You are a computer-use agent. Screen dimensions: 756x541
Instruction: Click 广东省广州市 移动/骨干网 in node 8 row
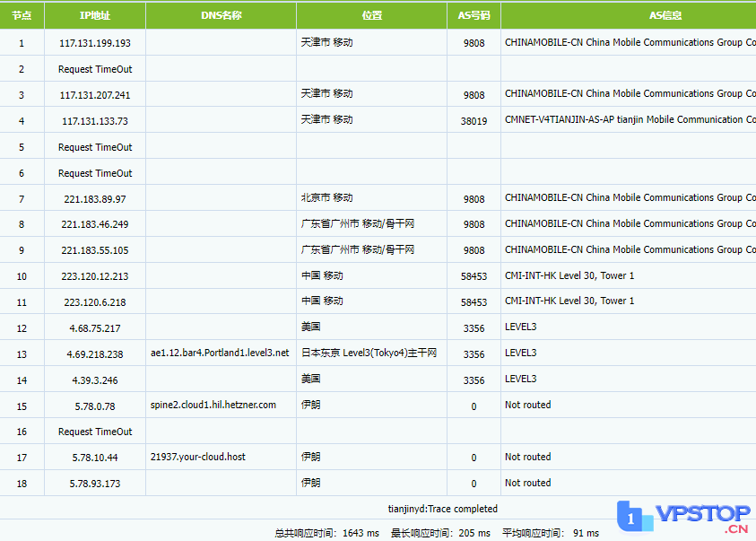[x=358, y=223]
